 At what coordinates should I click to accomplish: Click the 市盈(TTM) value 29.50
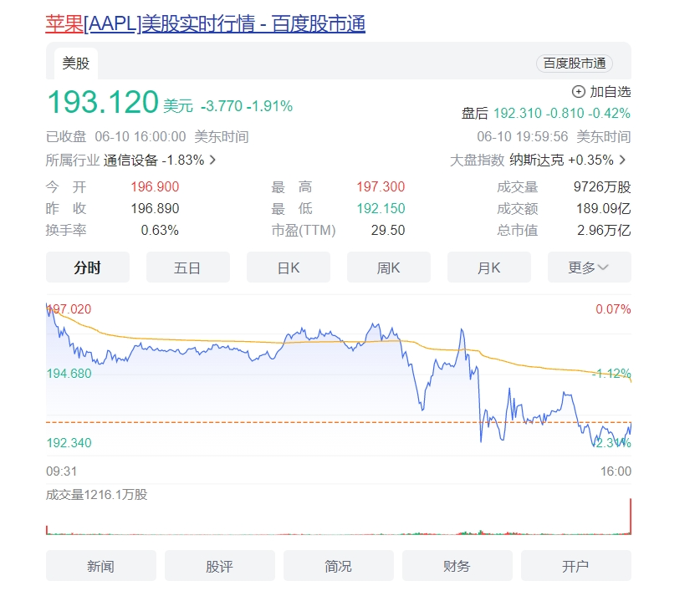[x=388, y=231]
